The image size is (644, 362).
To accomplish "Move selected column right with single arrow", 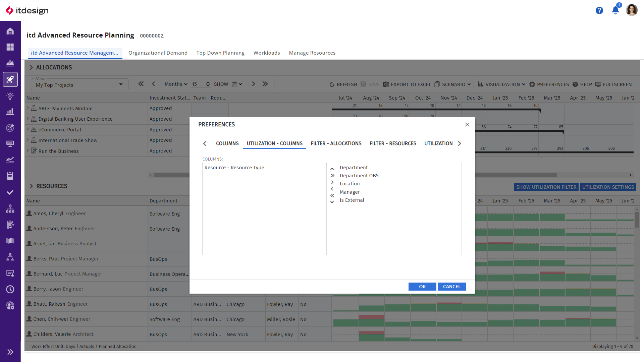I will coord(332,182).
